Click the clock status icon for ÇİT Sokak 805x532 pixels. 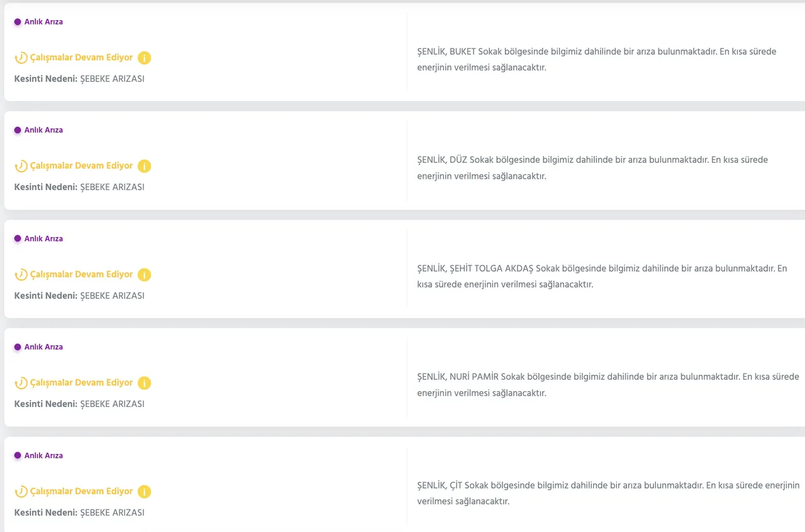[x=21, y=492]
